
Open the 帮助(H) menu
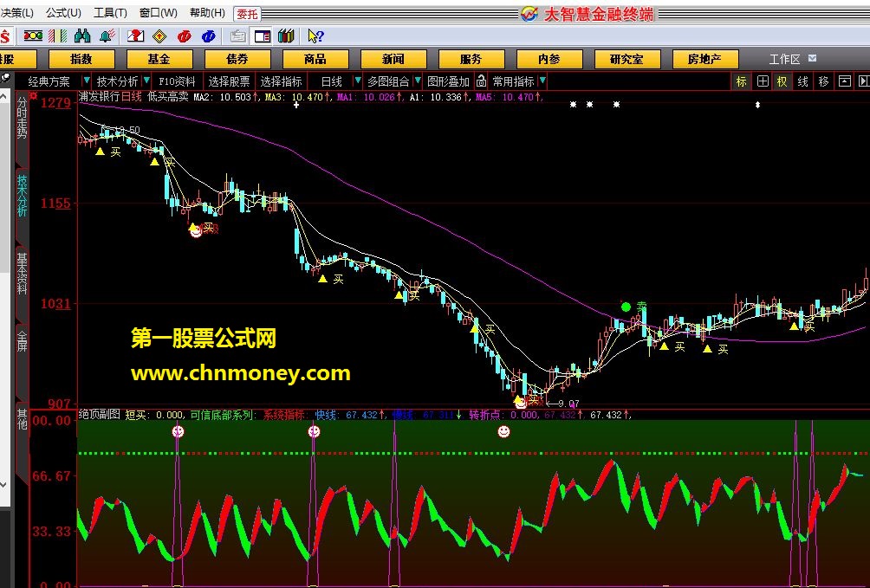[207, 13]
